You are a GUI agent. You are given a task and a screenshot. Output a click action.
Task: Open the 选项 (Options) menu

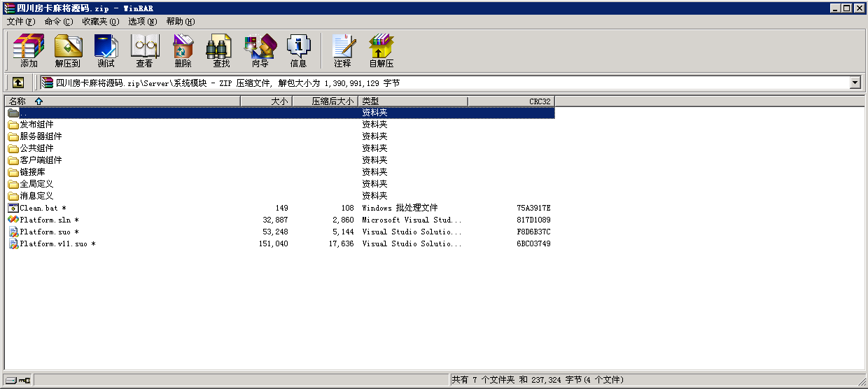(142, 22)
